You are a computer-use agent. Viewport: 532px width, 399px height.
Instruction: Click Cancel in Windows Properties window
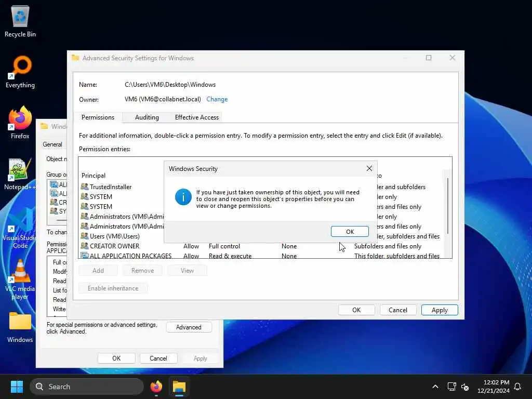pyautogui.click(x=158, y=358)
